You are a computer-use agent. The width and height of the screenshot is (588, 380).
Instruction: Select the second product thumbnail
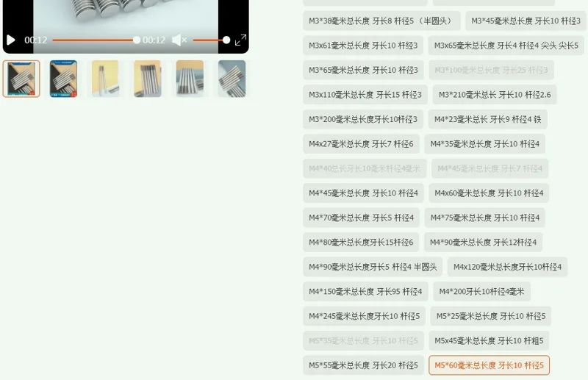(63, 79)
